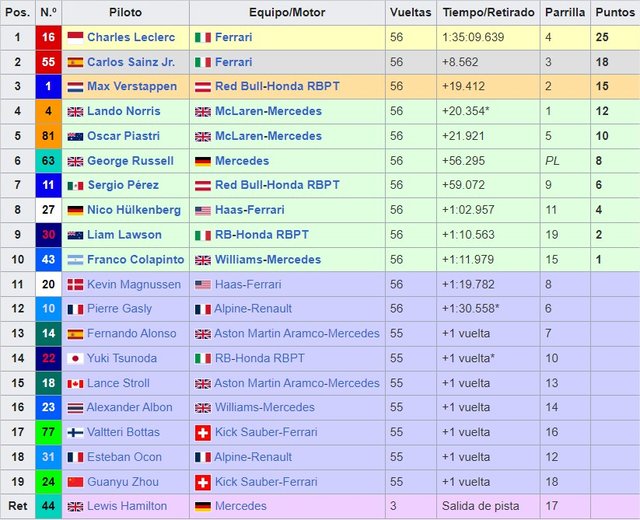Open George Russell driver link

pos(131,161)
